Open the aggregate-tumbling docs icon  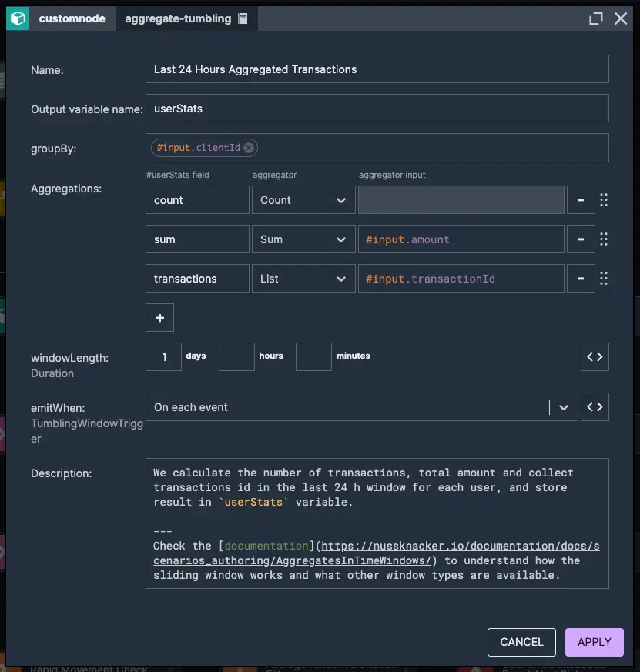[243, 18]
